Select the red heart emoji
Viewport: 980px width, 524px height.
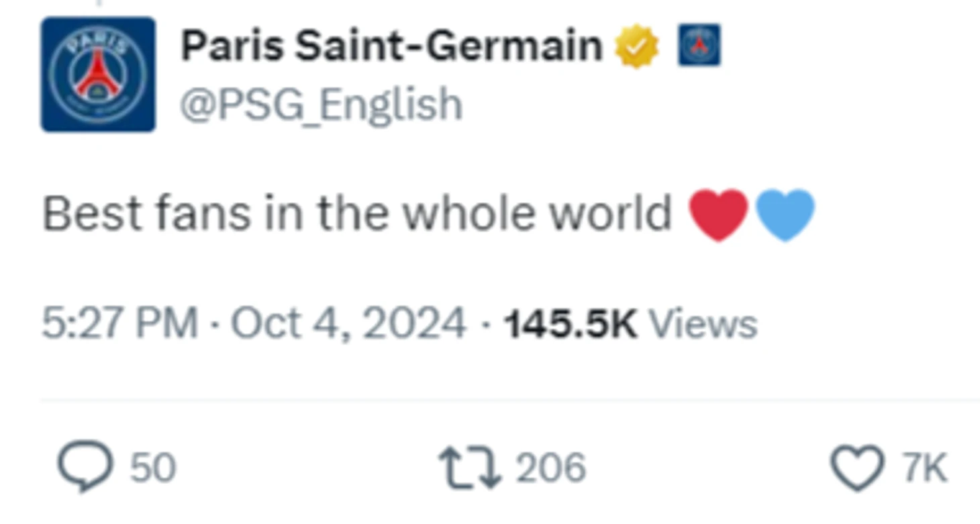[x=719, y=215]
